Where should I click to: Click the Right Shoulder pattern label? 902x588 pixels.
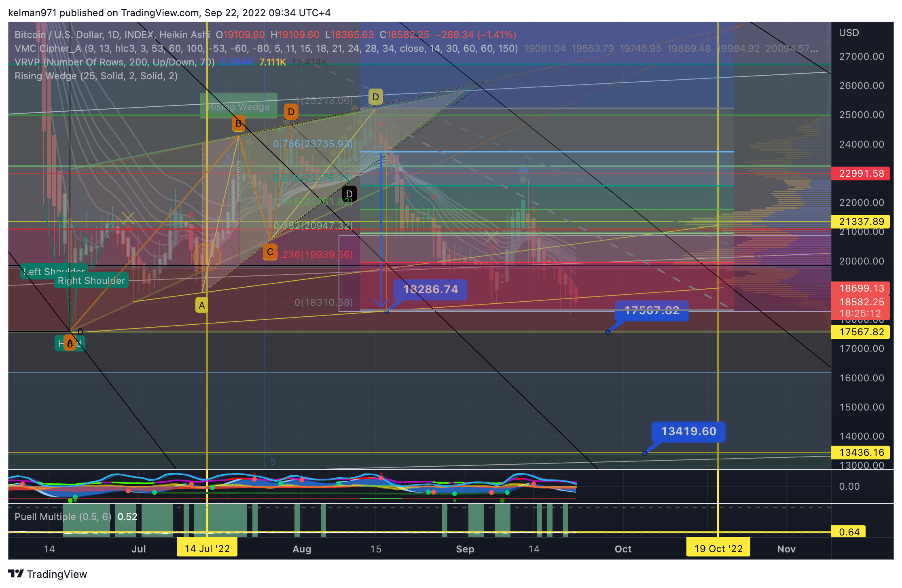(x=91, y=280)
